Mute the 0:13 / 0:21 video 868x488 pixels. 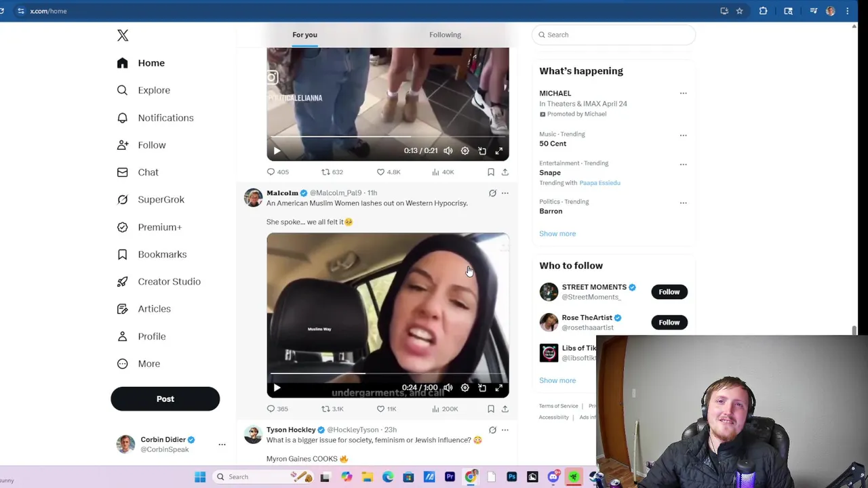[448, 150]
